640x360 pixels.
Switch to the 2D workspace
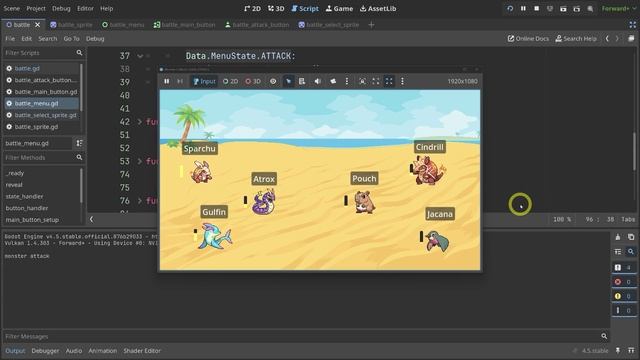pyautogui.click(x=252, y=8)
